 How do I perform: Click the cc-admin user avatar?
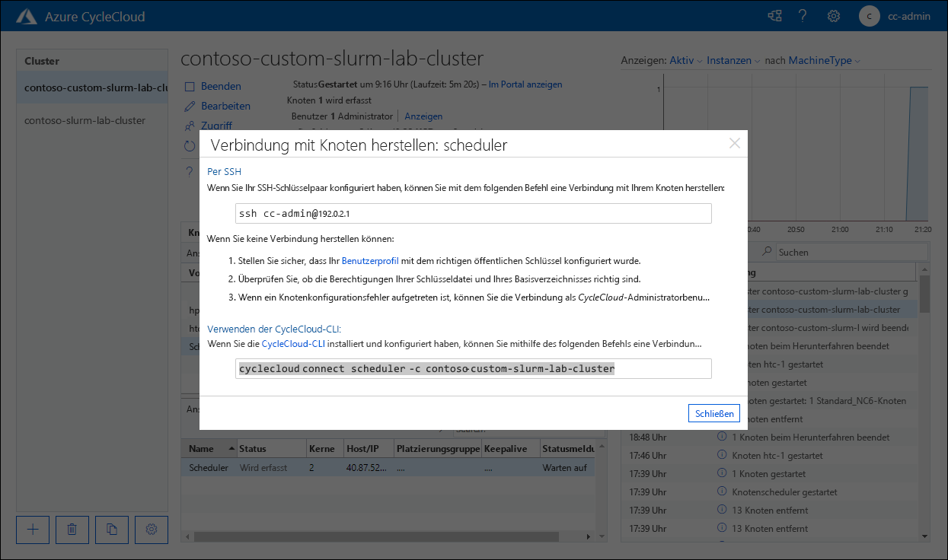(x=869, y=15)
